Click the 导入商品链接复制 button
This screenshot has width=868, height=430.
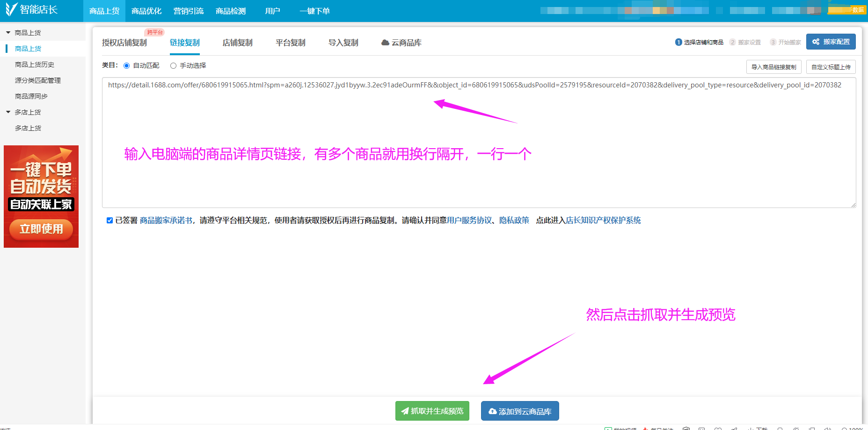[773, 67]
